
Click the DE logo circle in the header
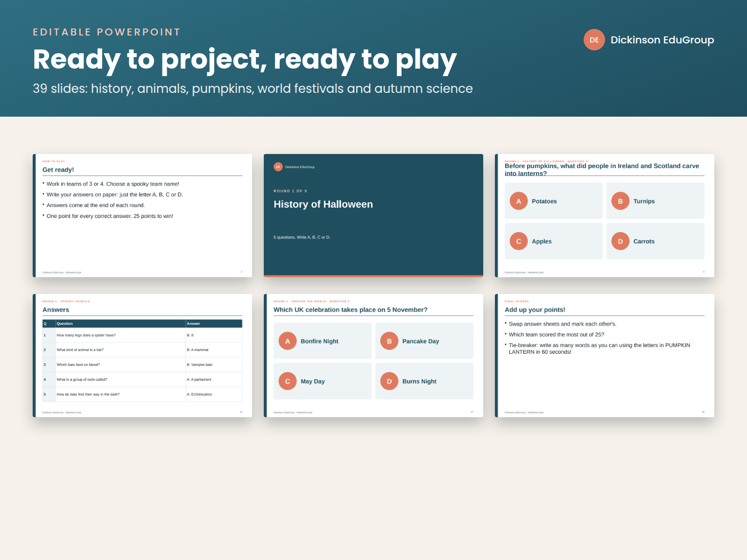tap(594, 40)
